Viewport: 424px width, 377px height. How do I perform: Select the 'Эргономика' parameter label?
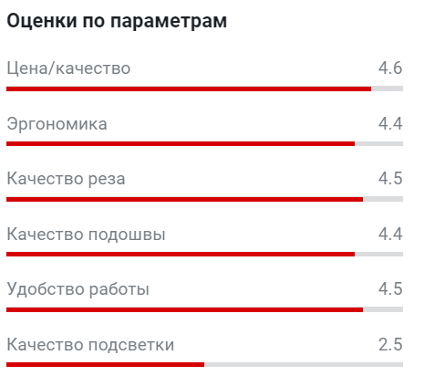tap(57, 125)
